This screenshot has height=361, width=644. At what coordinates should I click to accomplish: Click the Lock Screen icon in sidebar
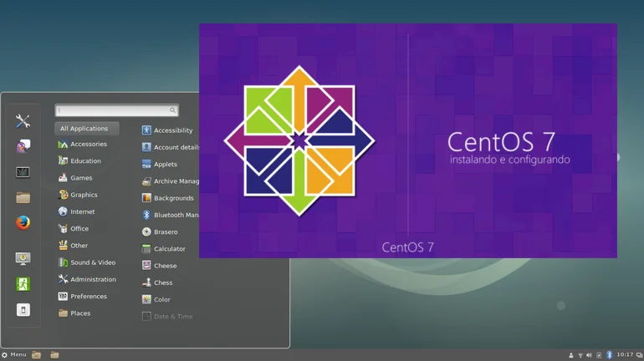23,258
